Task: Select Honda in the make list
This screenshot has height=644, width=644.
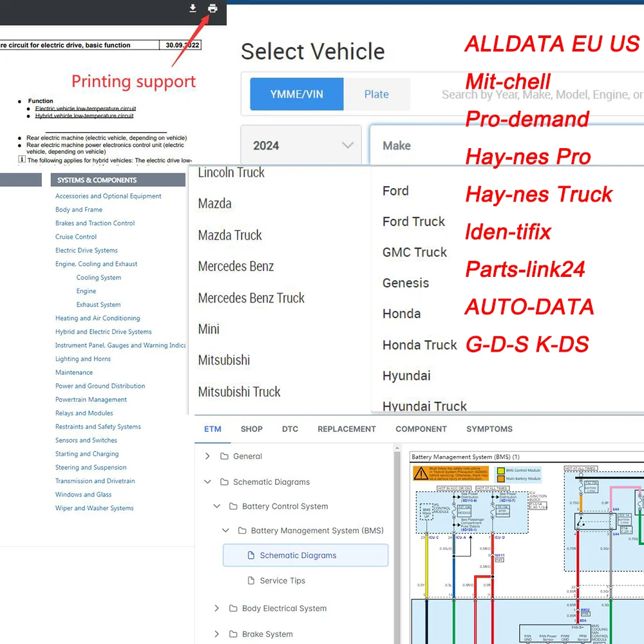Action: click(401, 314)
